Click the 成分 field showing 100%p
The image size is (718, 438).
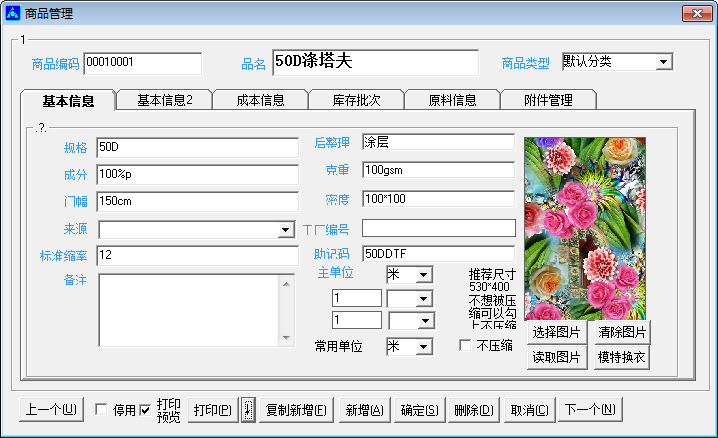click(x=198, y=174)
